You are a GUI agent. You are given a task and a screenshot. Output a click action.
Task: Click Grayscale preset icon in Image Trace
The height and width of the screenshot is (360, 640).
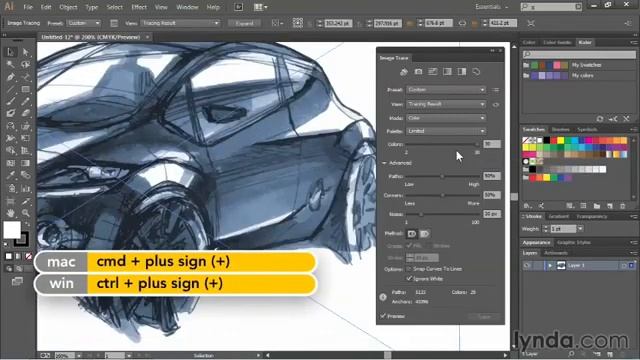pos(447,72)
